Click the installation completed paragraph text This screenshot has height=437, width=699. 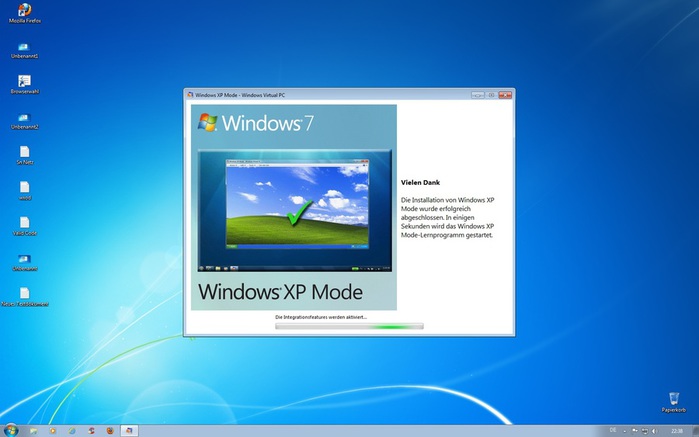click(x=448, y=218)
